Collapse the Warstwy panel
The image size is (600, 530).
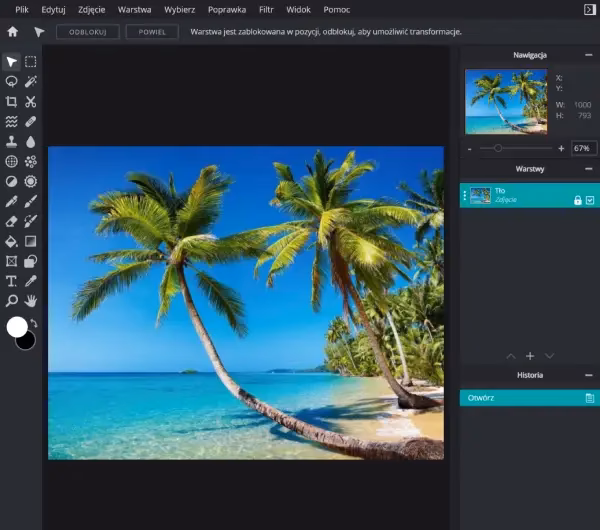click(x=589, y=169)
